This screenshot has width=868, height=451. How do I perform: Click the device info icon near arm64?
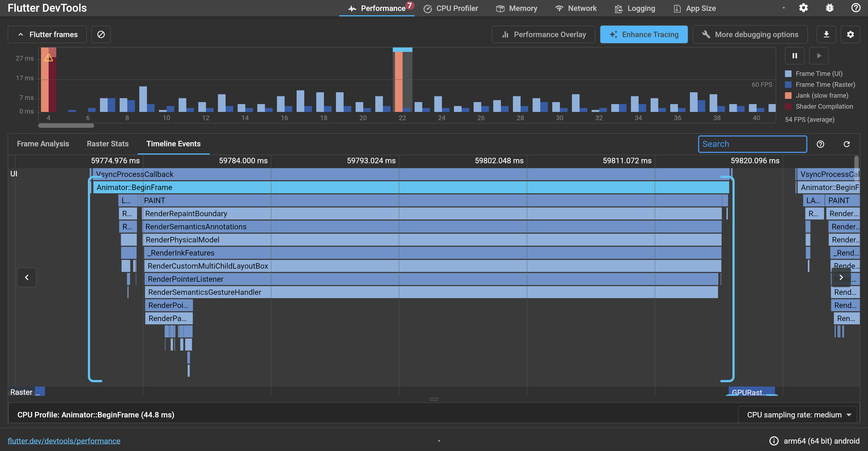pyautogui.click(x=774, y=441)
